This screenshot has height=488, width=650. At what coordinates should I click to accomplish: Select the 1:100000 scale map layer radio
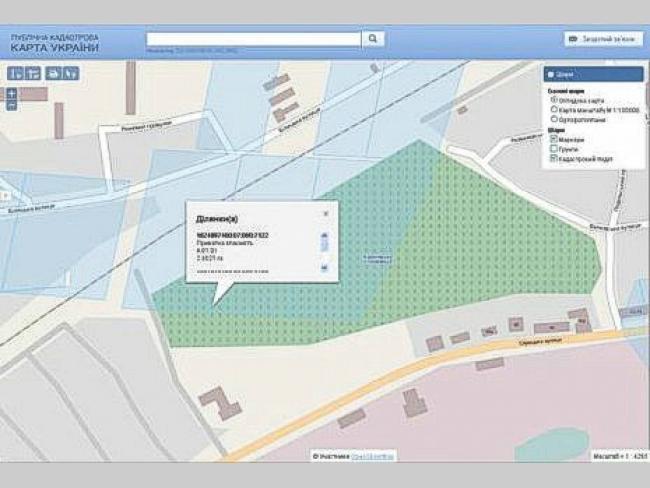pyautogui.click(x=554, y=109)
